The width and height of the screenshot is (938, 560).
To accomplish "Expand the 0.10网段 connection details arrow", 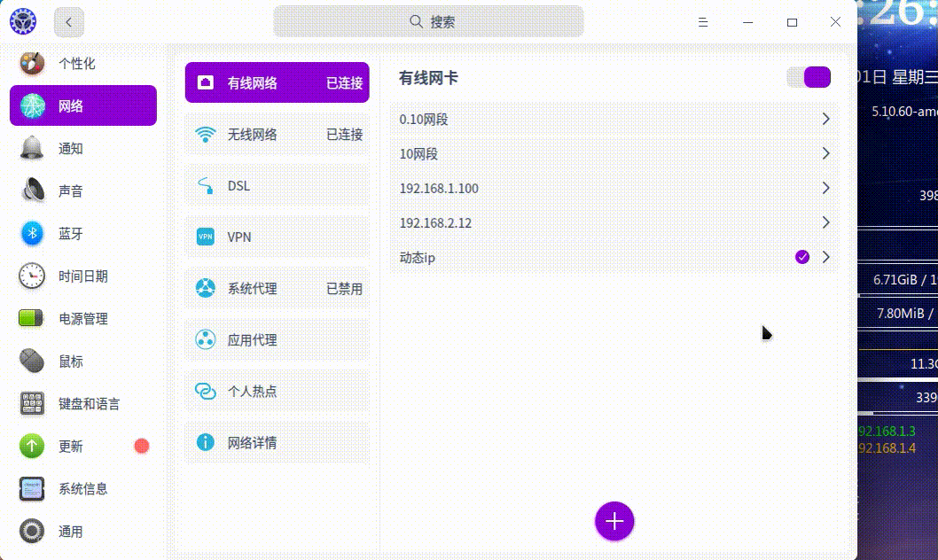I will [825, 119].
